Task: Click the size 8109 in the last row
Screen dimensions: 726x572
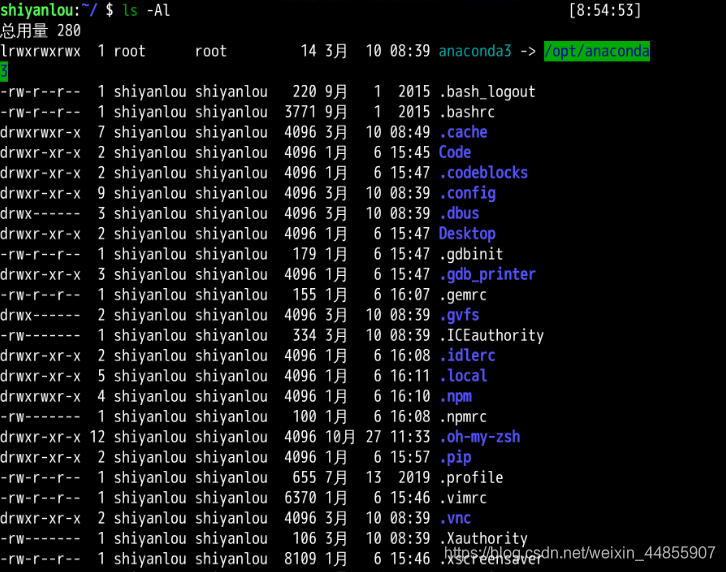Action: [300, 559]
